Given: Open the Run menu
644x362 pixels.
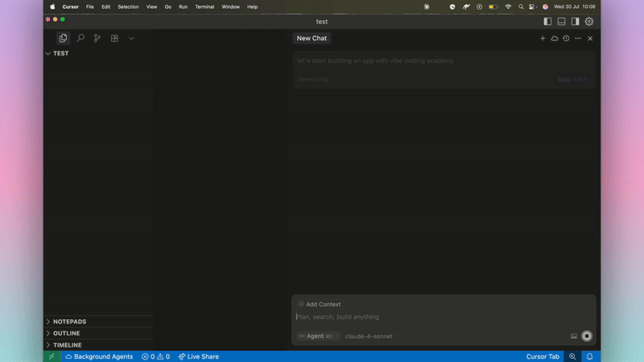Looking at the screenshot, I should pos(184,6).
